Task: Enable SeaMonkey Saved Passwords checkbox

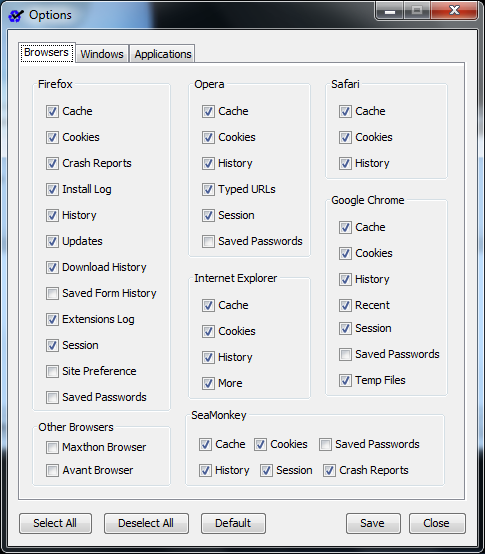Action: pyautogui.click(x=325, y=444)
